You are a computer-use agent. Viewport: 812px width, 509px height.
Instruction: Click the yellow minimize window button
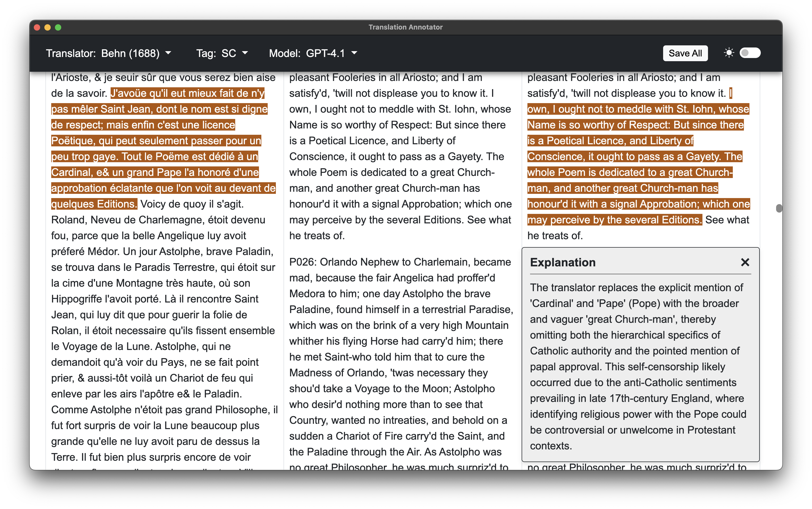(x=48, y=27)
